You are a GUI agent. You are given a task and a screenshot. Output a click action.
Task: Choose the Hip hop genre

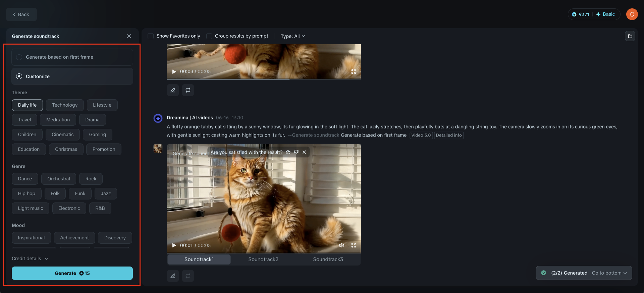(26, 194)
